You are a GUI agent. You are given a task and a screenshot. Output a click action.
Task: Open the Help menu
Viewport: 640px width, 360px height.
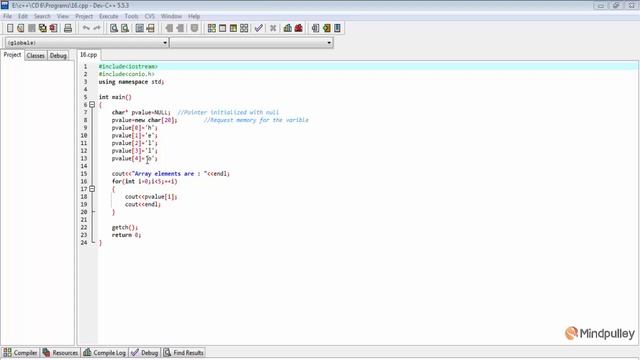[194, 16]
